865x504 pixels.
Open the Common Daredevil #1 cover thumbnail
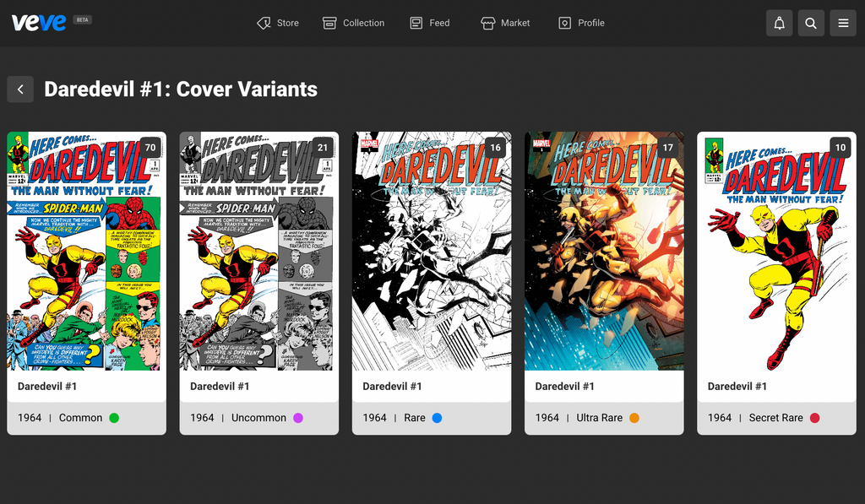87,251
